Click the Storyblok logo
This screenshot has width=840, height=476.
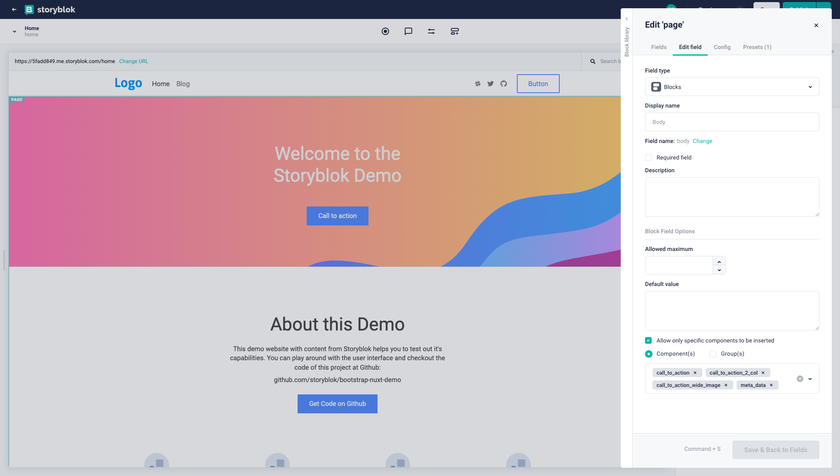pyautogui.click(x=50, y=9)
